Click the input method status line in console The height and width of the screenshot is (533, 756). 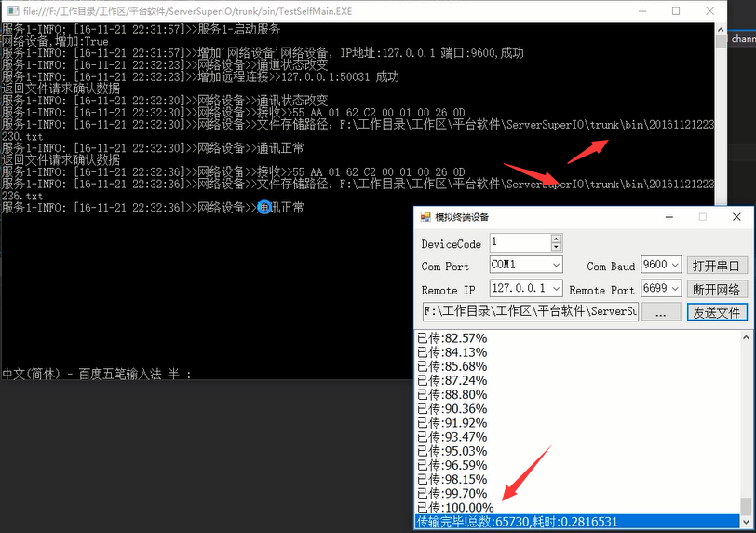coord(97,374)
